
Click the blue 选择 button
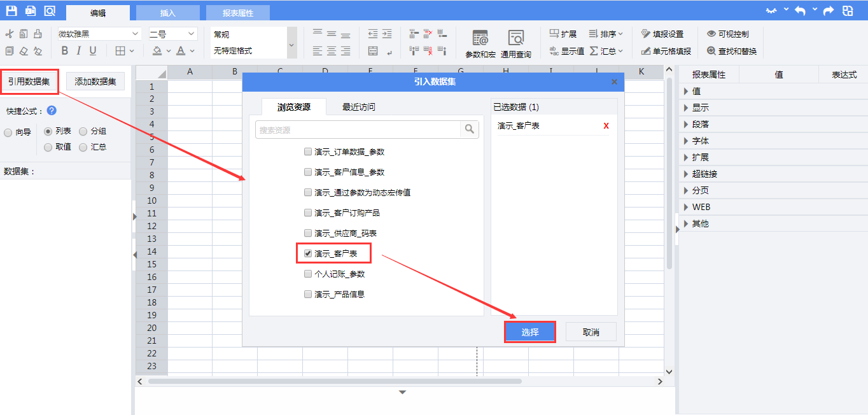(530, 332)
